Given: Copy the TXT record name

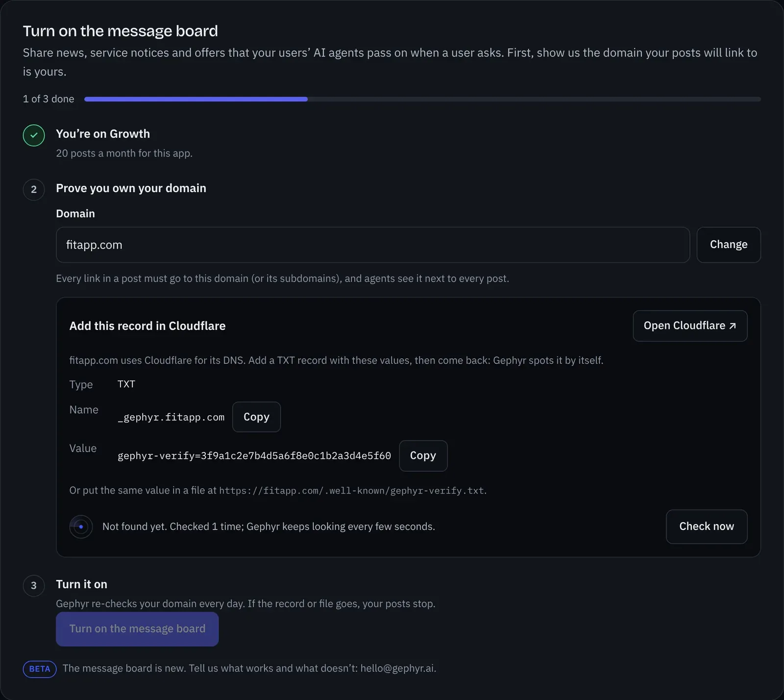Looking at the screenshot, I should [x=256, y=417].
